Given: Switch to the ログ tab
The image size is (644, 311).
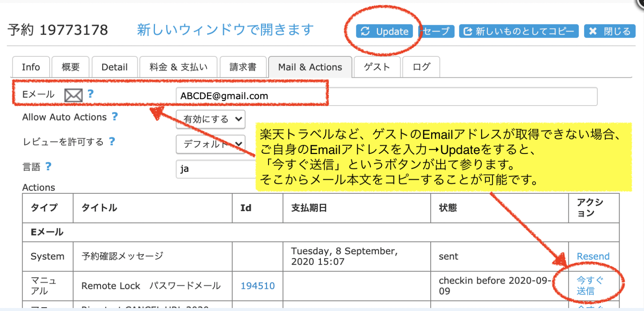Looking at the screenshot, I should (421, 67).
